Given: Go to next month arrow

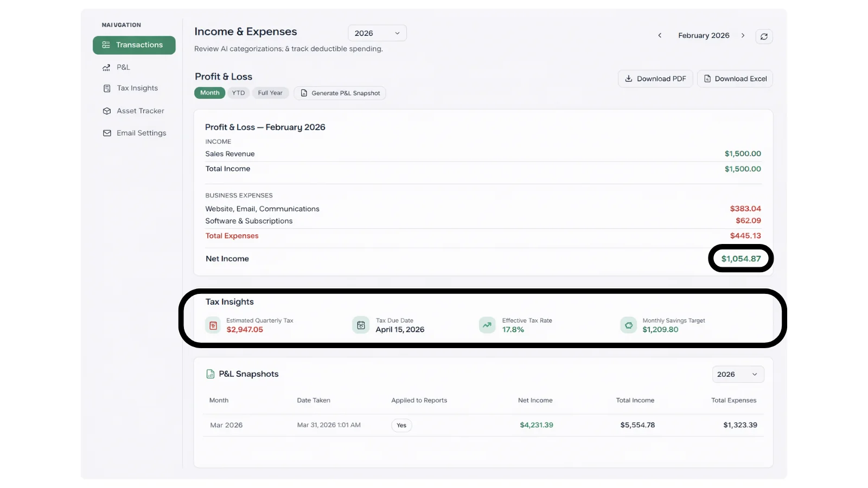Looking at the screenshot, I should (x=743, y=35).
